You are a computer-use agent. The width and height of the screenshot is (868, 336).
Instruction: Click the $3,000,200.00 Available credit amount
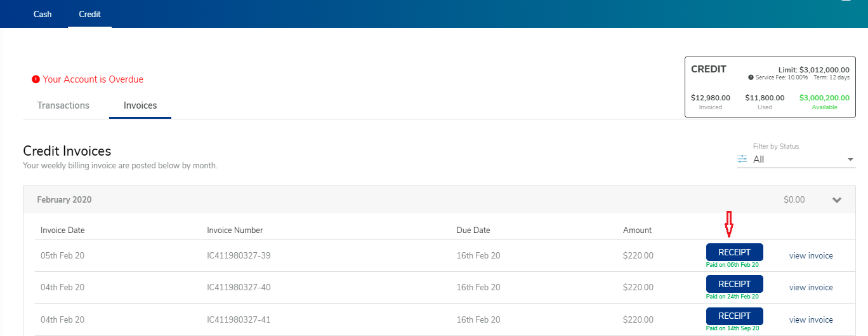click(824, 98)
